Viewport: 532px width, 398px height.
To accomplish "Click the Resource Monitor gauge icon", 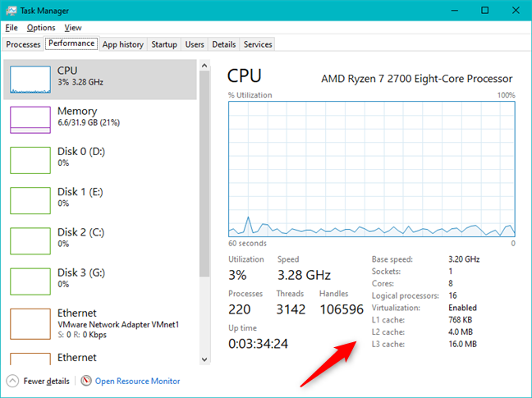I will tap(86, 381).
